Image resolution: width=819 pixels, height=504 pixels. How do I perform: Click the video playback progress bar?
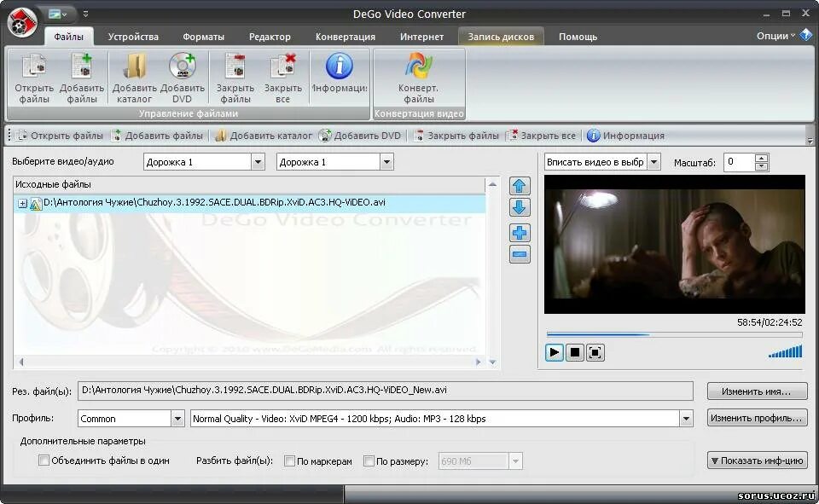[x=674, y=334]
